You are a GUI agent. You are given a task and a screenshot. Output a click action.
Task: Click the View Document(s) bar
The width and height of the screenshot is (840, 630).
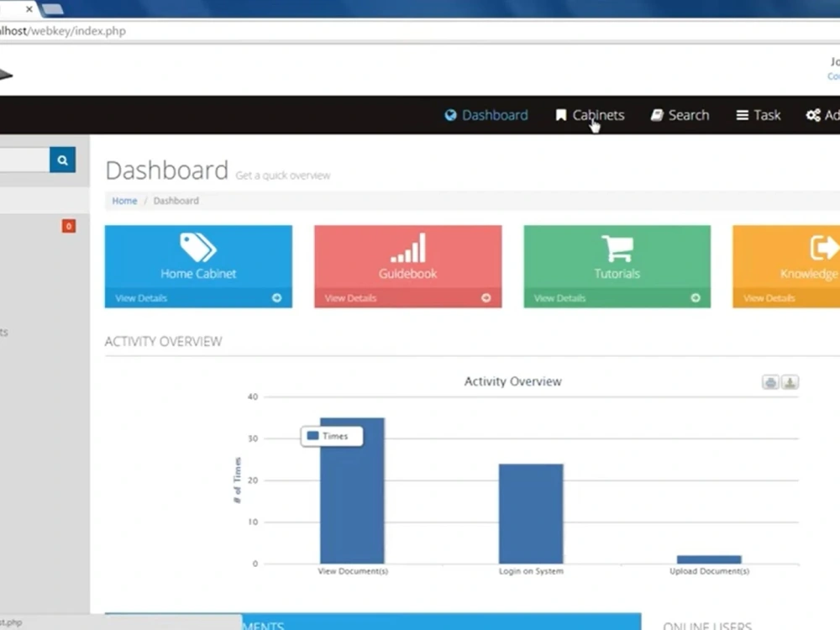[352, 491]
